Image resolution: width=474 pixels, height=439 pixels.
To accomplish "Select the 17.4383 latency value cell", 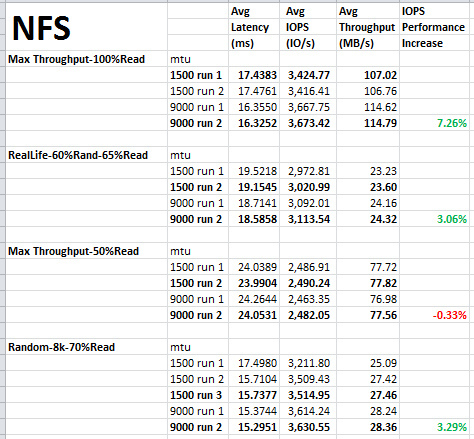I will (254, 75).
